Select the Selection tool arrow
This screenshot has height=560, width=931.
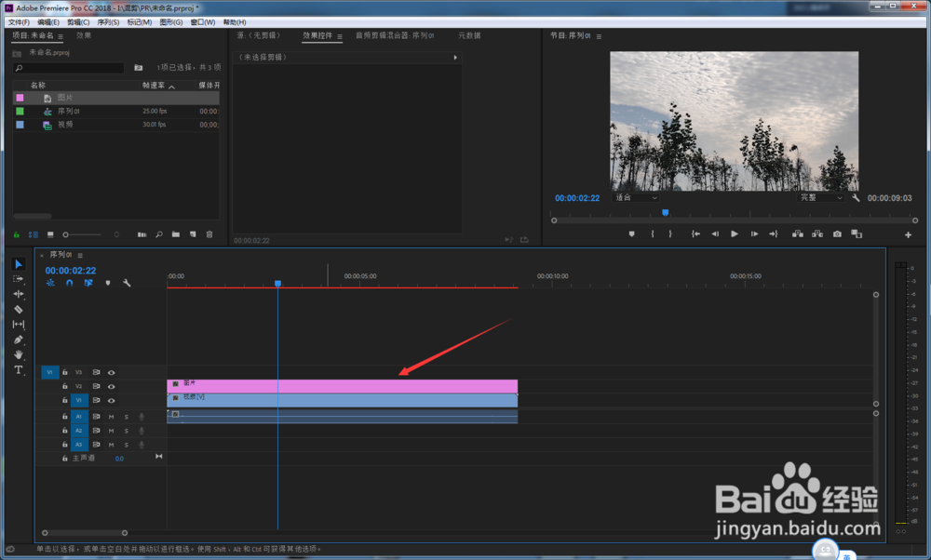[19, 264]
